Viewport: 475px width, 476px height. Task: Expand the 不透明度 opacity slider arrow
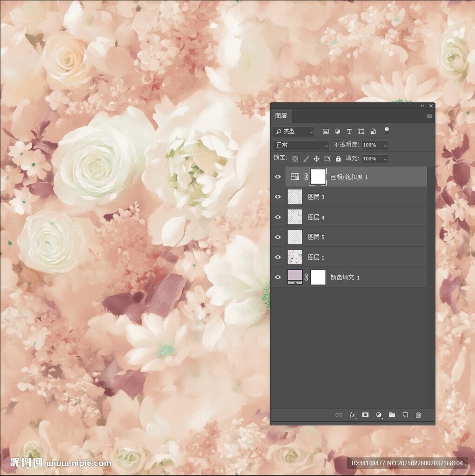(x=385, y=145)
